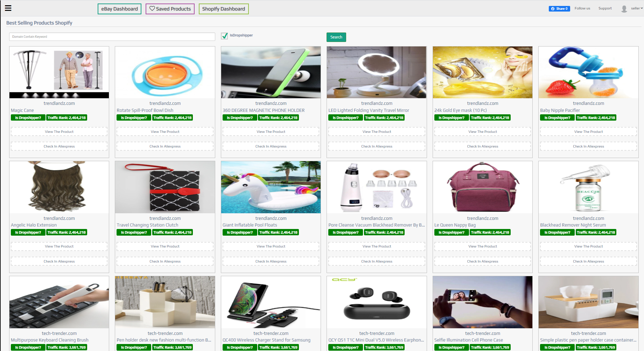Open the Le Queen Nappy Bag image

click(483, 187)
